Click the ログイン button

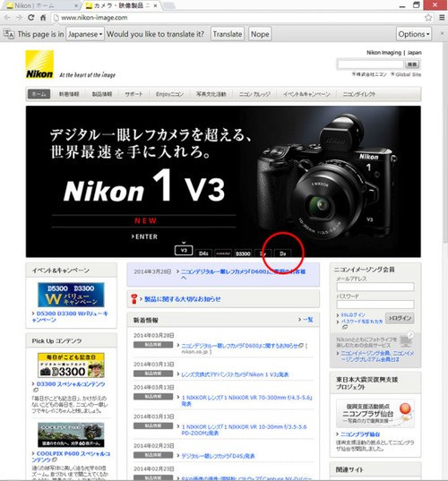tap(400, 318)
